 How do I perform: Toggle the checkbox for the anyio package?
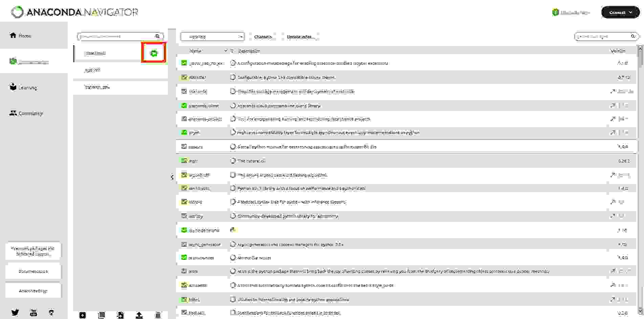tap(184, 132)
